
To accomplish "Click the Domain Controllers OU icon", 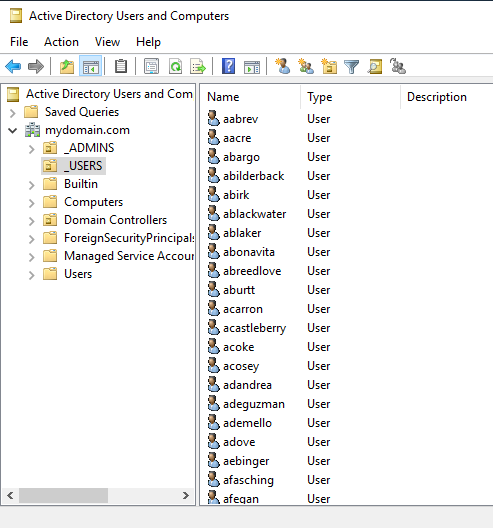I will pyautogui.click(x=50, y=220).
